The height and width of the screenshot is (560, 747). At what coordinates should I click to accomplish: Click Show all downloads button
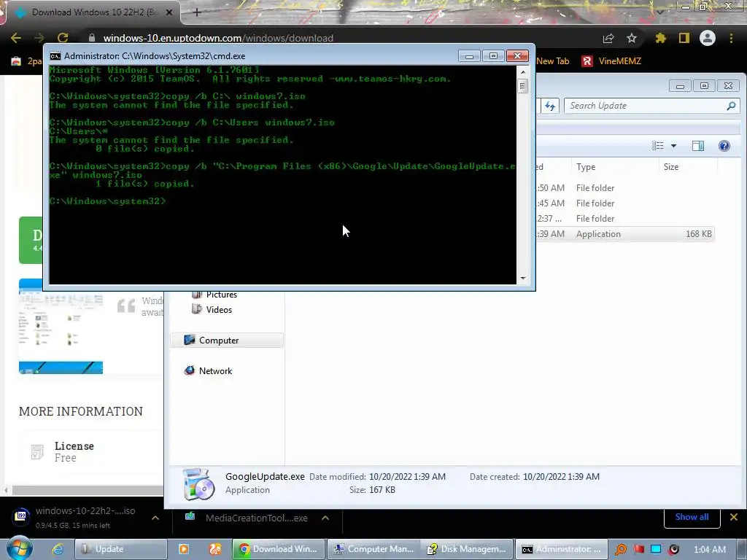(x=692, y=517)
